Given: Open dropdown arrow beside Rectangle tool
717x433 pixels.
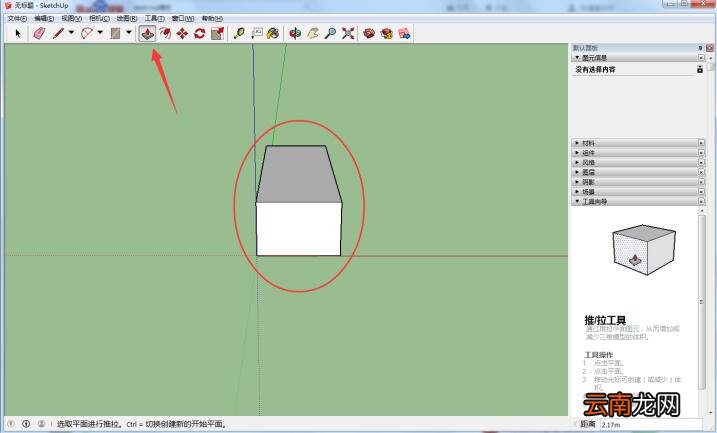Looking at the screenshot, I should click(128, 32).
